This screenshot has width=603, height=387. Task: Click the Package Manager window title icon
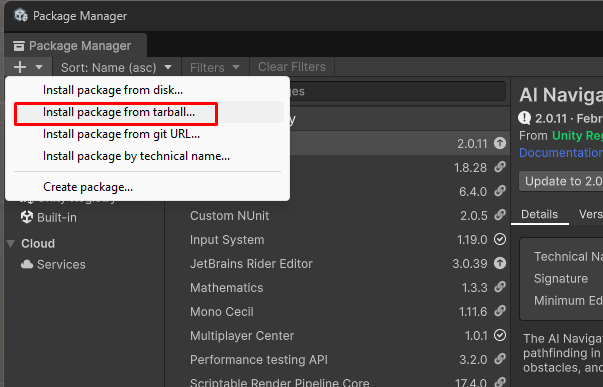point(21,16)
